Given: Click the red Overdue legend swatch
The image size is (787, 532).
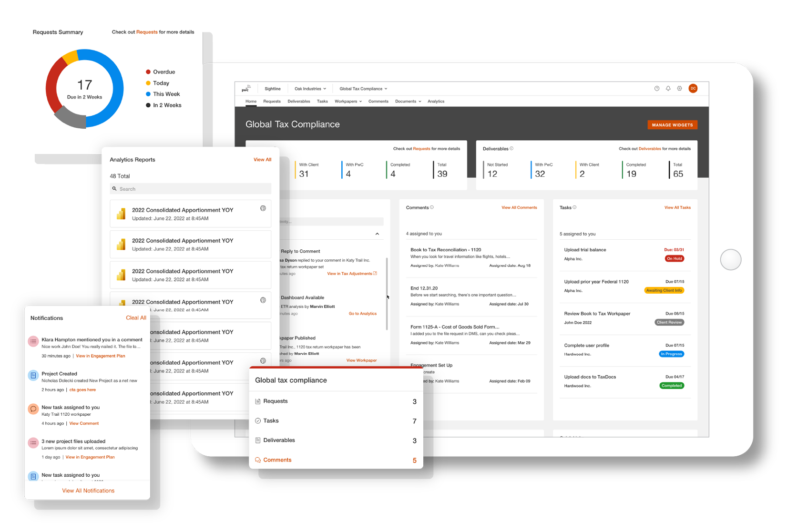Looking at the screenshot, I should click(148, 72).
